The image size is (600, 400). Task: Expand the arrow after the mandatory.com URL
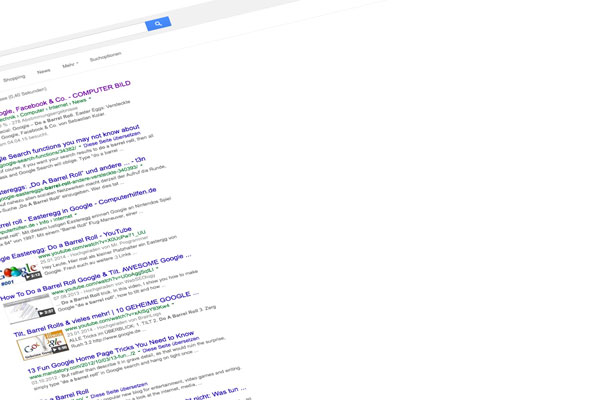point(139,352)
